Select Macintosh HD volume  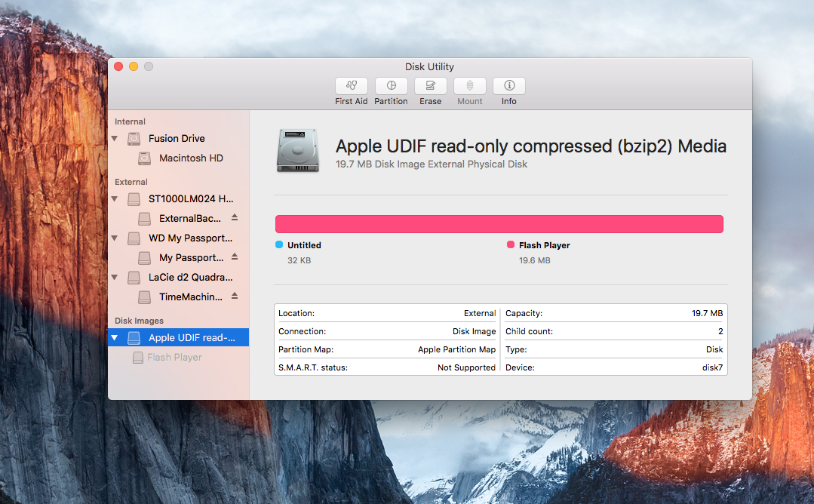coord(191,158)
